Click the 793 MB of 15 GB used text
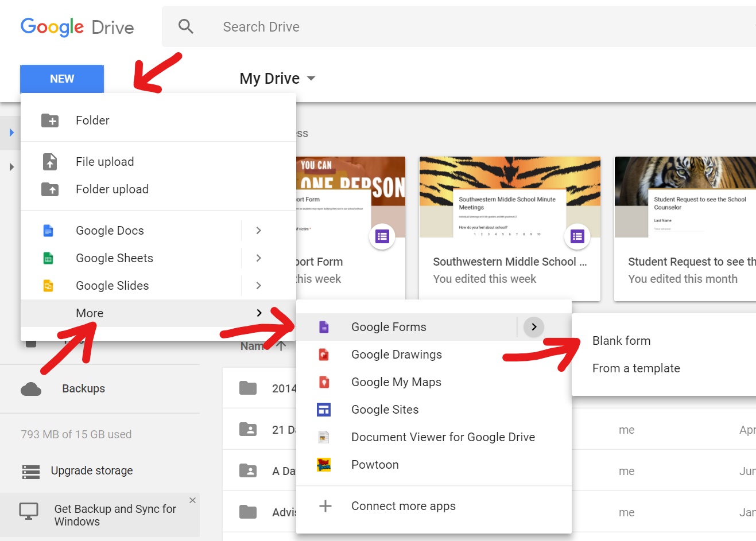 (76, 434)
